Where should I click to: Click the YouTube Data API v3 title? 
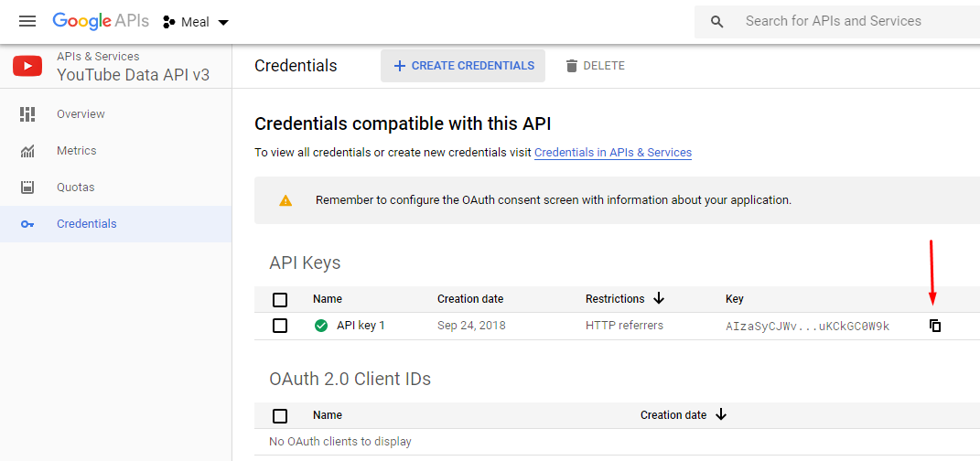(x=133, y=75)
